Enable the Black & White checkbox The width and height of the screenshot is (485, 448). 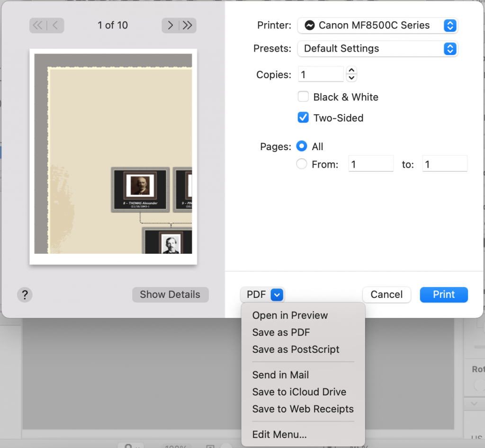(x=303, y=97)
